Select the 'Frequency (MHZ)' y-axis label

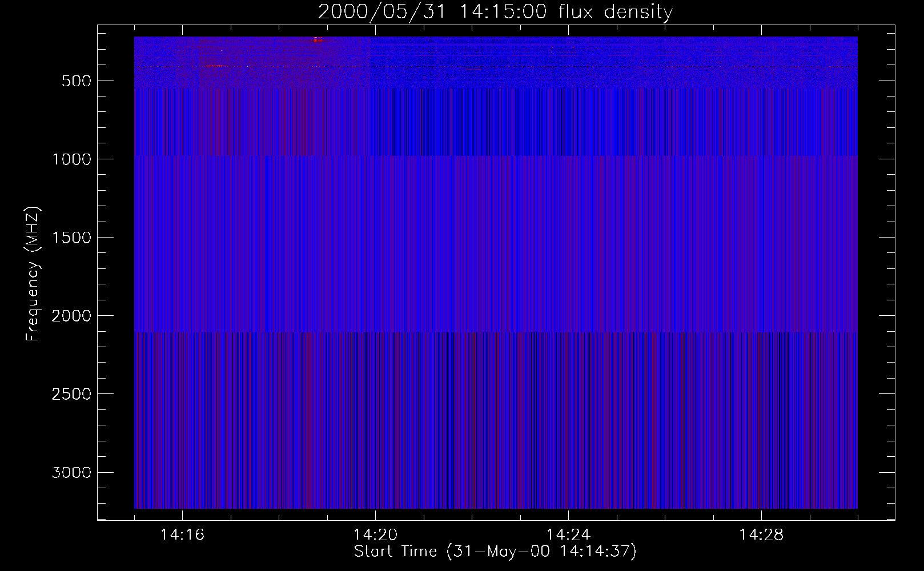33,274
